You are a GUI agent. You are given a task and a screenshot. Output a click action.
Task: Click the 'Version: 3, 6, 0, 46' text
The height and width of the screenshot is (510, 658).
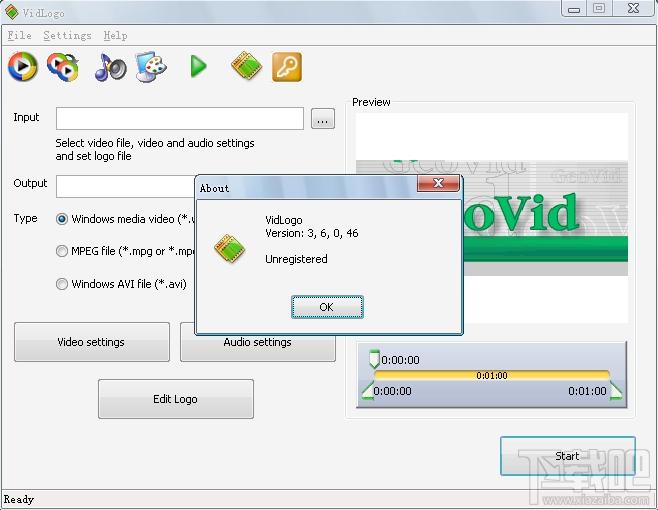pos(312,233)
